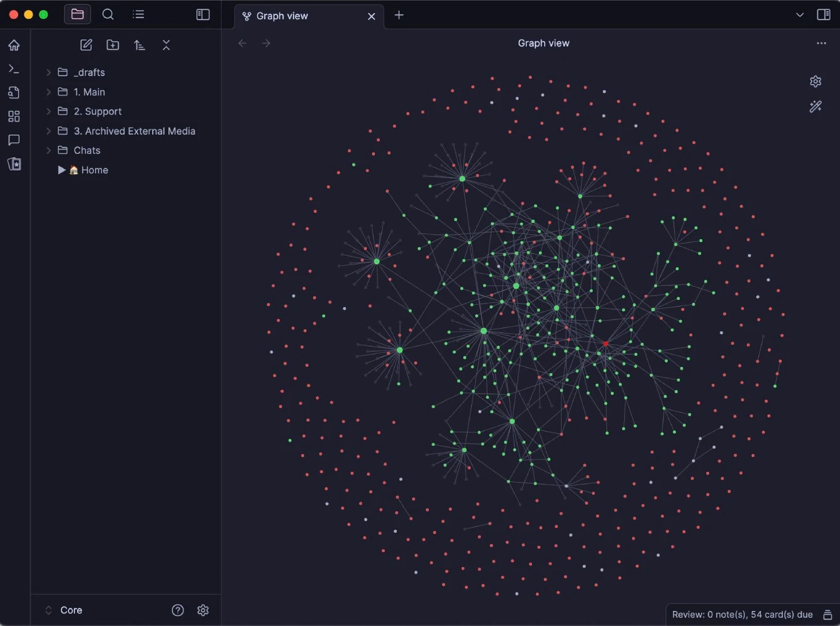Open graph settings gear icon

[815, 81]
